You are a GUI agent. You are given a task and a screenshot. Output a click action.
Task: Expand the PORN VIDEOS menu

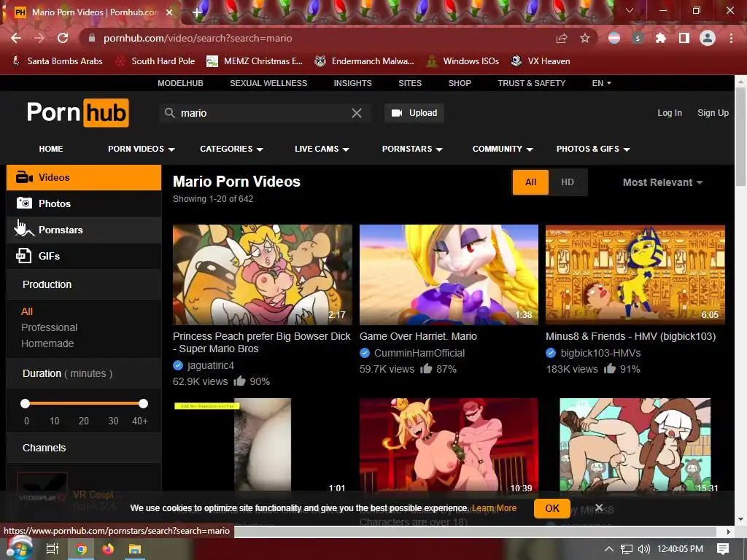pos(142,149)
